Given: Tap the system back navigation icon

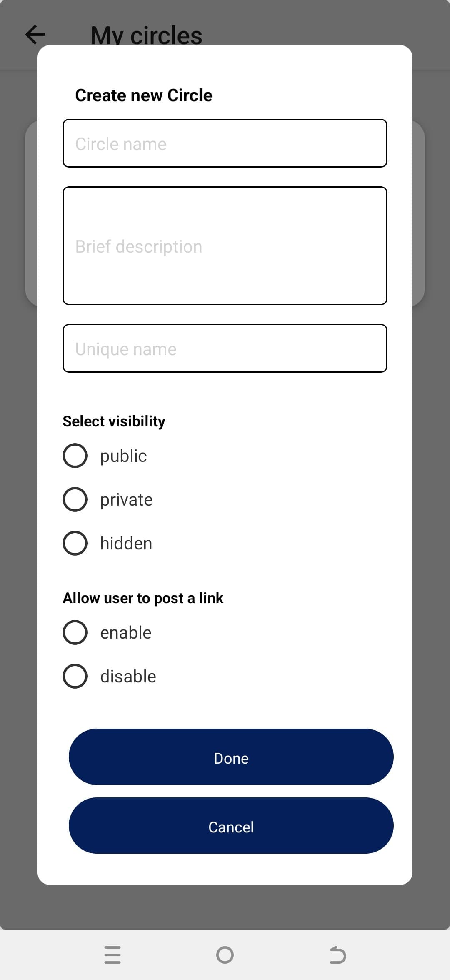Looking at the screenshot, I should coord(337,955).
